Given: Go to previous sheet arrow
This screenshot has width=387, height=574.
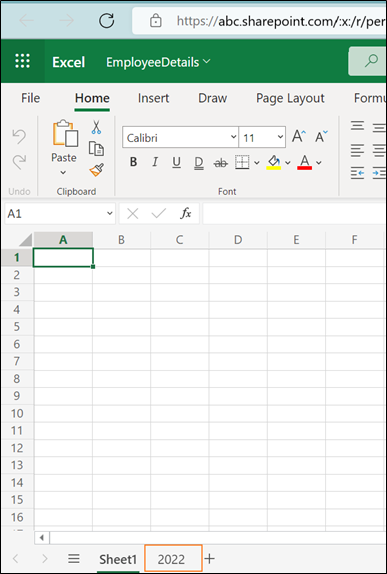Looking at the screenshot, I should tap(15, 559).
